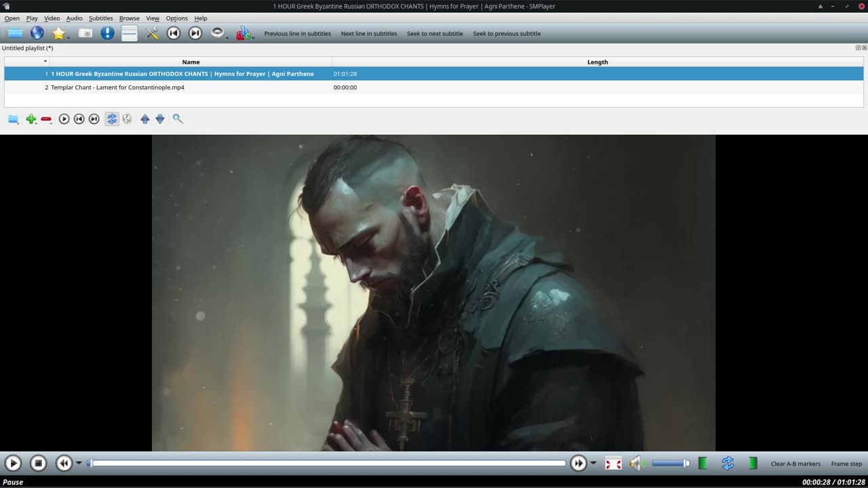Click the rewind button in control bar

[x=64, y=464]
